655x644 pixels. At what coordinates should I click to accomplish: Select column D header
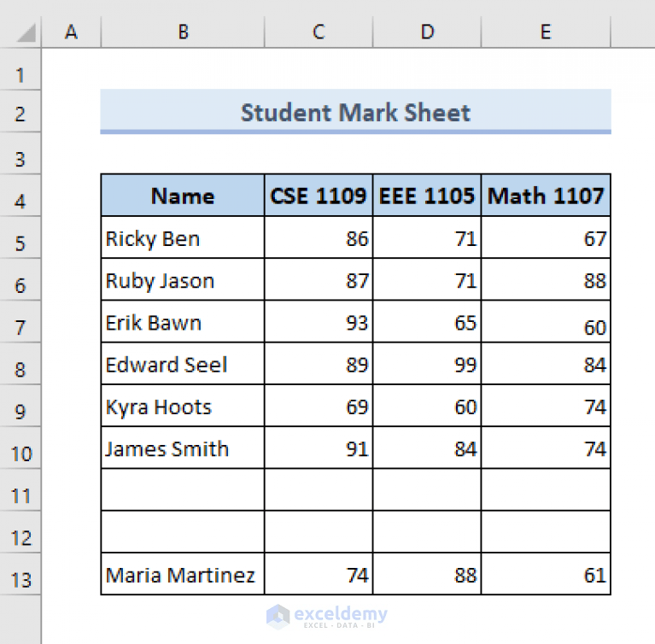[x=427, y=32]
